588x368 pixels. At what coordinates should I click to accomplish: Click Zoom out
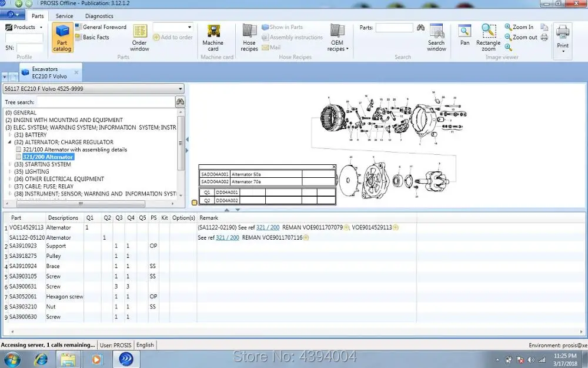click(x=521, y=37)
